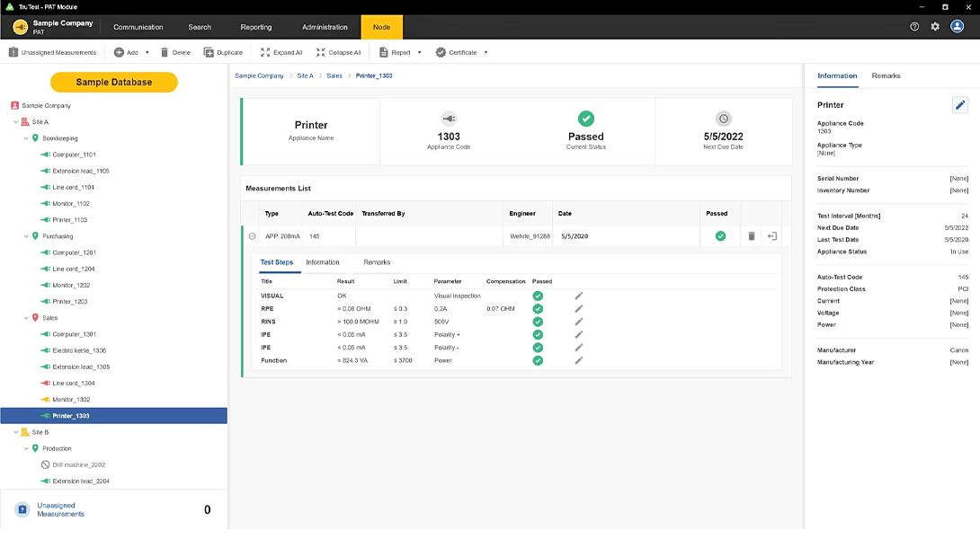
Task: Collapse the Production location
Action: coord(26,448)
